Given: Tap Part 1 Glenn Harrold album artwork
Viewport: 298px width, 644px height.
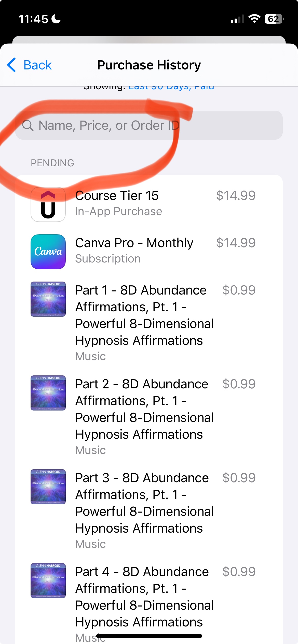Looking at the screenshot, I should click(48, 299).
